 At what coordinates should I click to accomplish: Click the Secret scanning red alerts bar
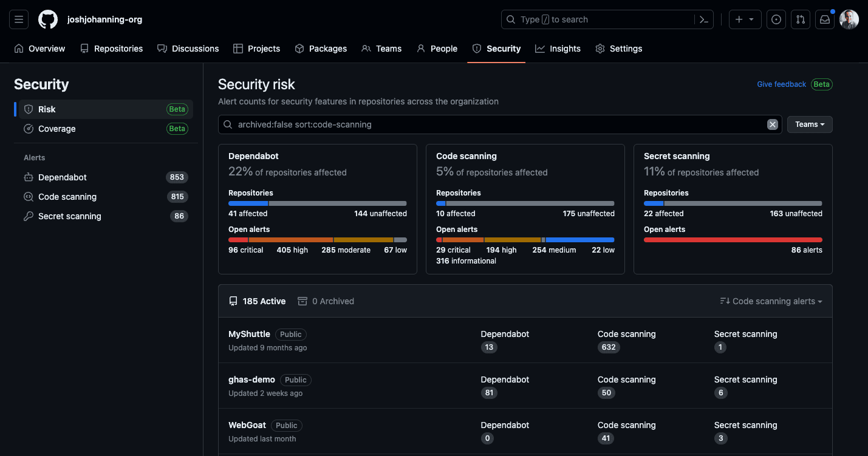pos(733,240)
